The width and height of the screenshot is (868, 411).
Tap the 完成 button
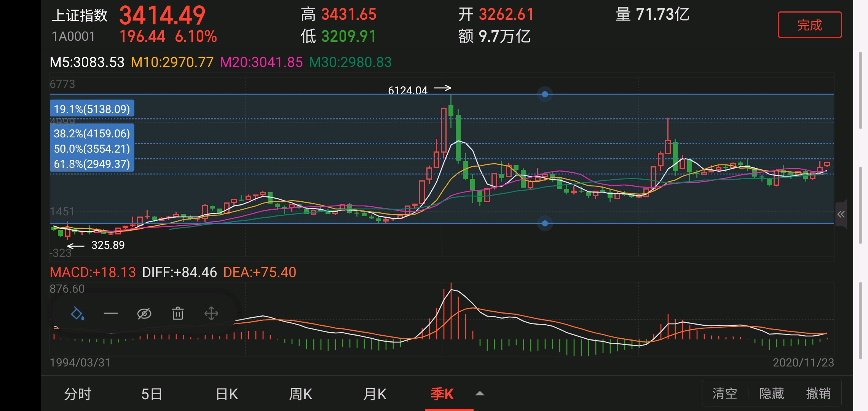pos(810,25)
